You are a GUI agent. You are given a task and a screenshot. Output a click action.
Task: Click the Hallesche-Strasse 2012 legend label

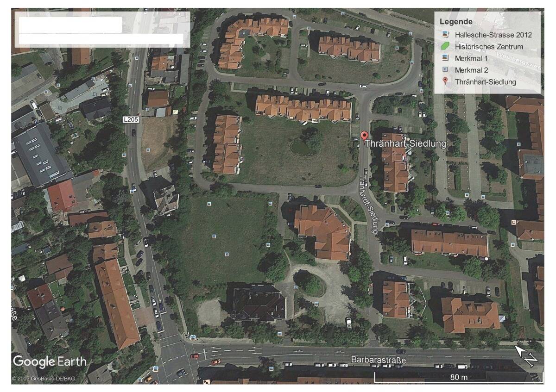click(x=493, y=34)
